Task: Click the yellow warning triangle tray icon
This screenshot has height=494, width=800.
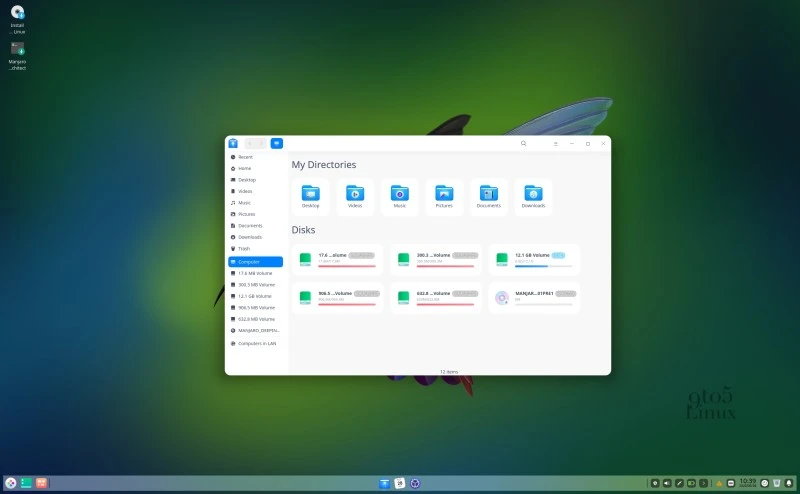Action: (719, 483)
